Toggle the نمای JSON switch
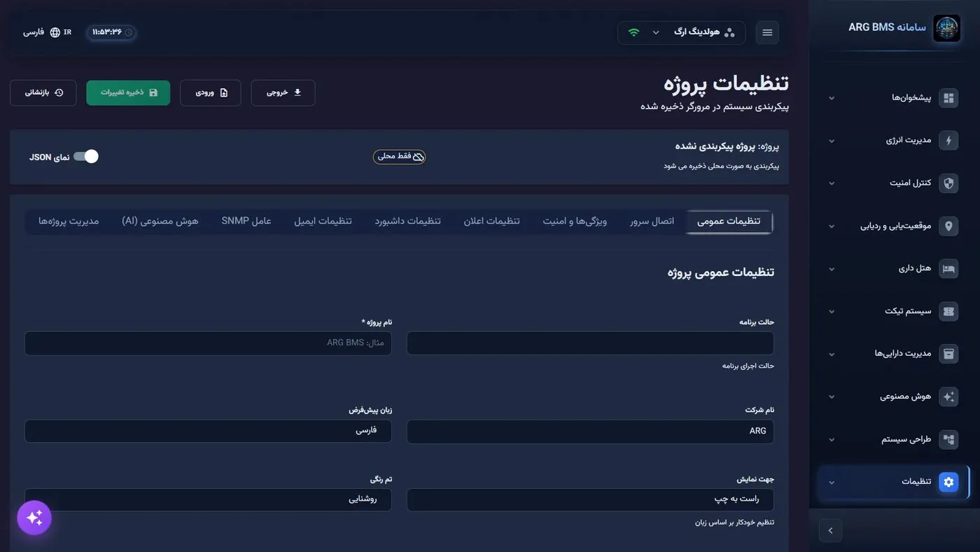This screenshot has height=552, width=980. click(x=86, y=156)
